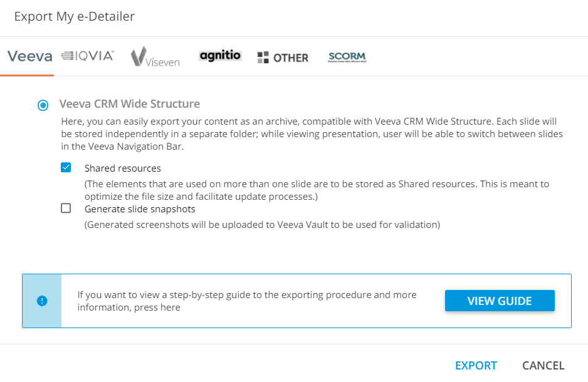Click the EXPORT button
The image size is (588, 382).
coord(476,366)
